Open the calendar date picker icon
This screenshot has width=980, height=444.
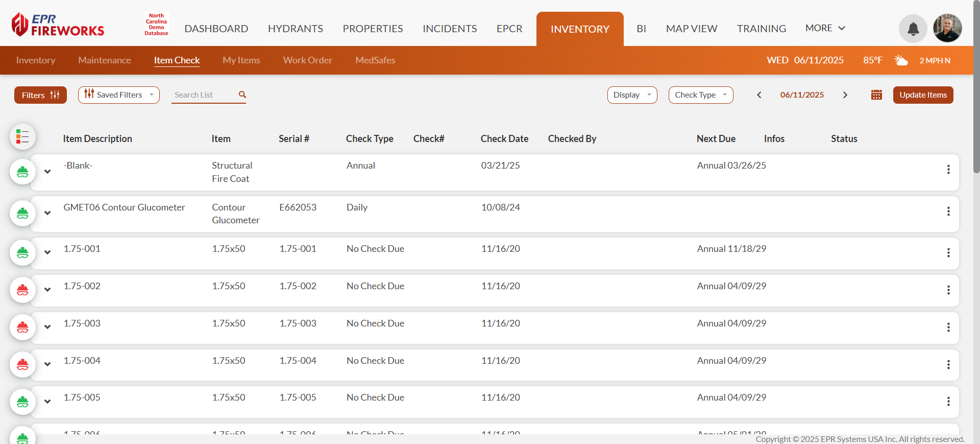click(876, 95)
